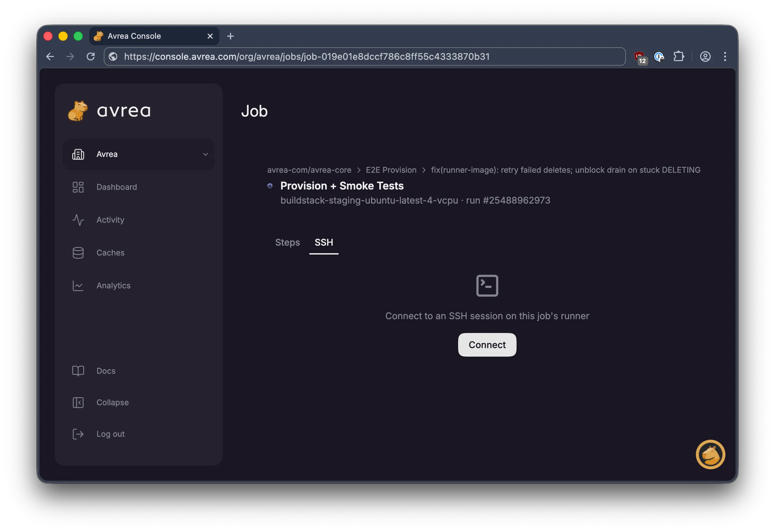The width and height of the screenshot is (775, 532).
Task: Click the Analytics chart icon
Action: [78, 285]
